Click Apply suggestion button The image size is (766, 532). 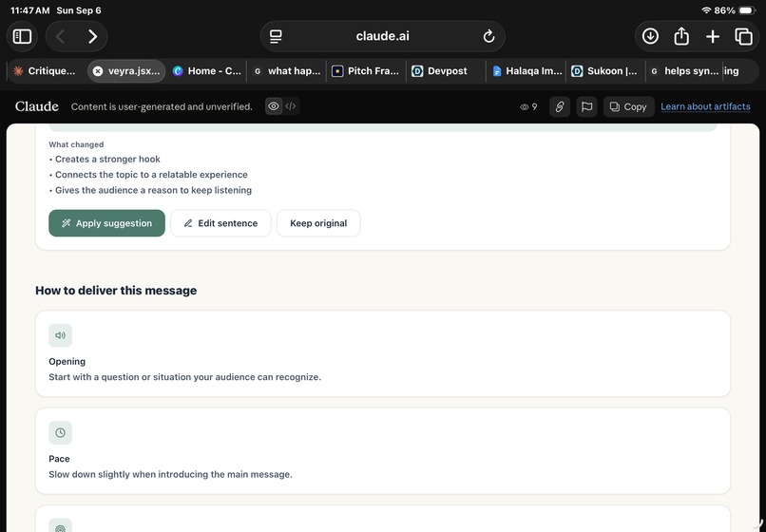point(106,223)
